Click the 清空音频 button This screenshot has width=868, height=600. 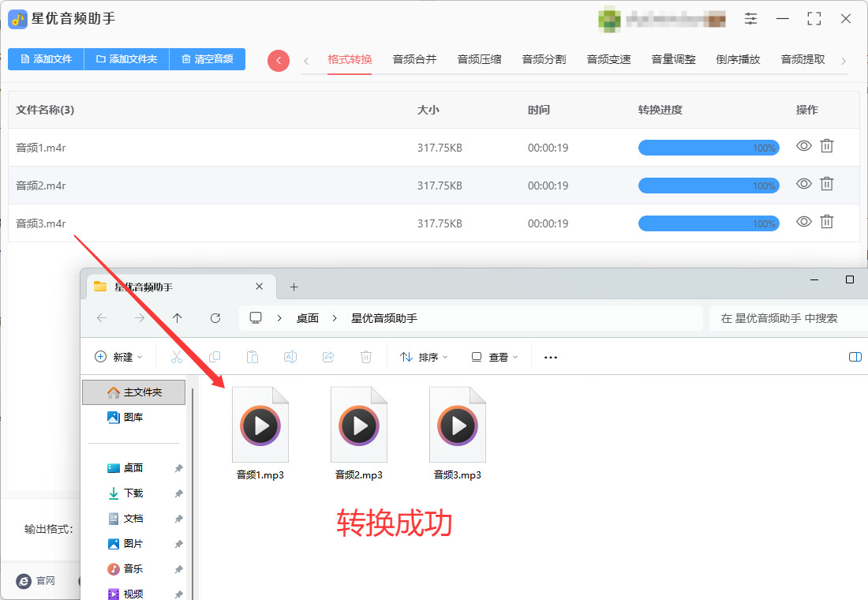[207, 58]
